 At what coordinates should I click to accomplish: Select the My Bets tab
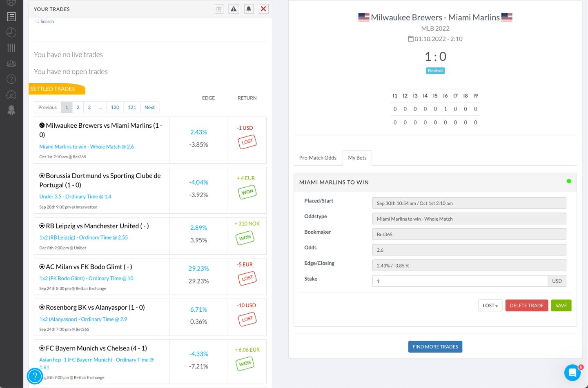pyautogui.click(x=357, y=158)
